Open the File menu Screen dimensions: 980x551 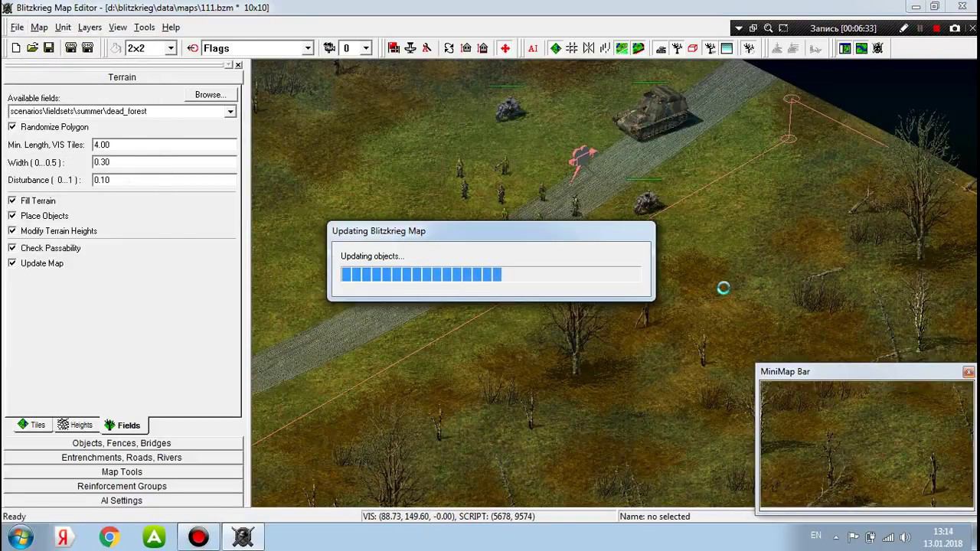(x=17, y=28)
